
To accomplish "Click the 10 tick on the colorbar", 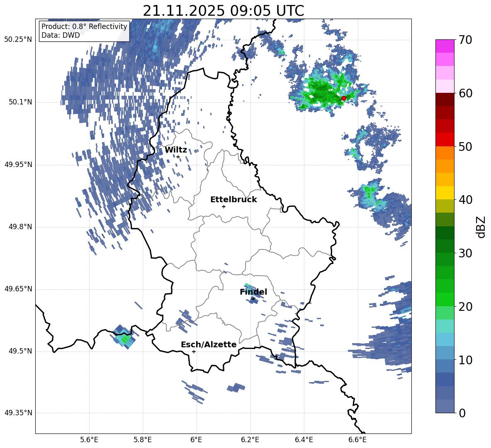I will (465, 360).
